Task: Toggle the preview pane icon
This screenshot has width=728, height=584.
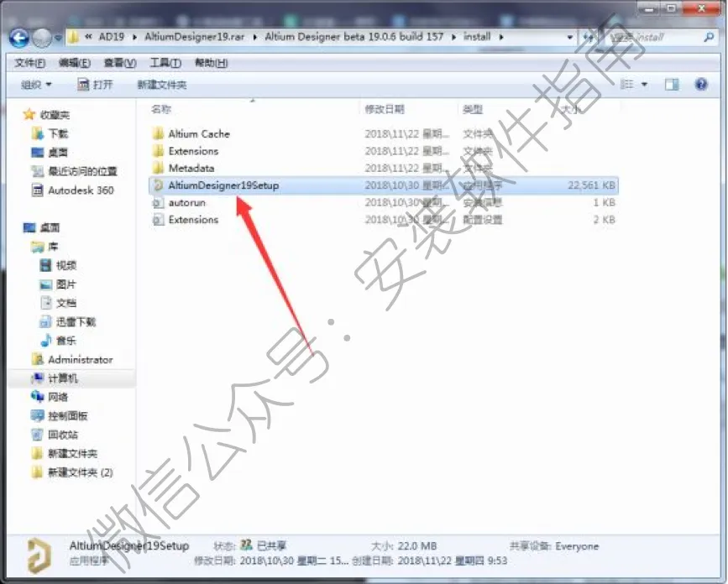Action: pyautogui.click(x=672, y=84)
